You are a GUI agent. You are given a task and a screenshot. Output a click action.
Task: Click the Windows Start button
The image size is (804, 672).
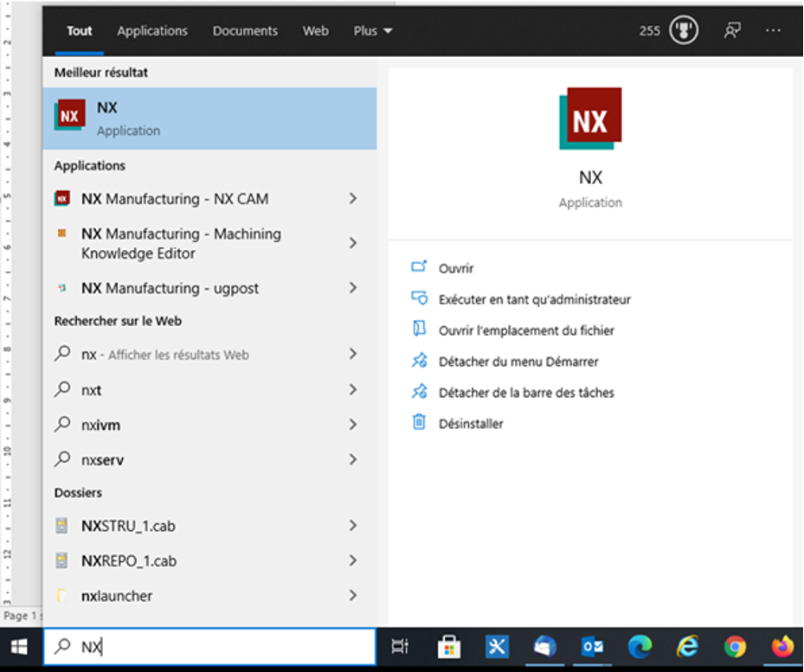click(x=20, y=647)
